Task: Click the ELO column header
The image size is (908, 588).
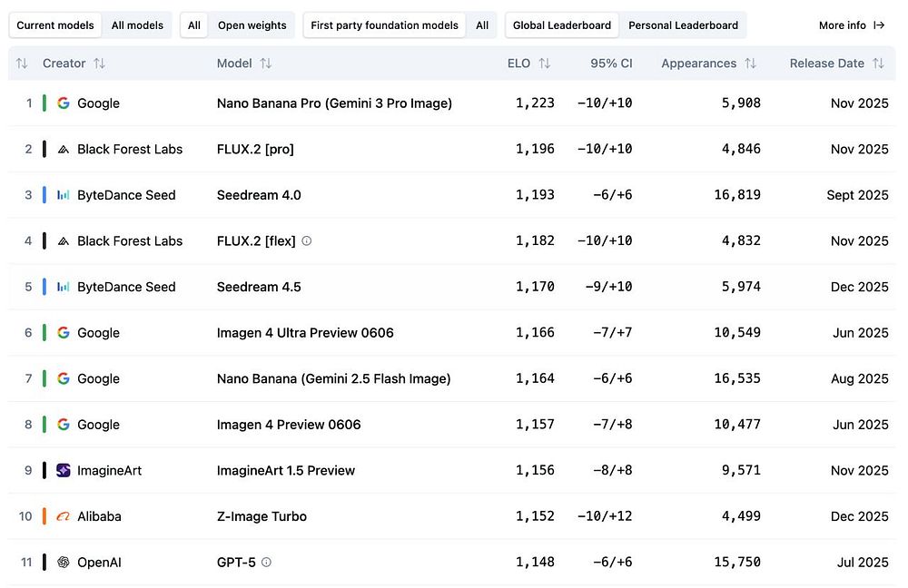Action: click(518, 64)
